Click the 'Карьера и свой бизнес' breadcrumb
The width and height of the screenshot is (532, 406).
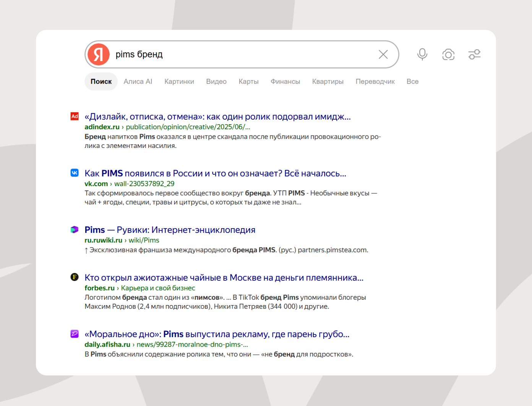pyautogui.click(x=158, y=288)
